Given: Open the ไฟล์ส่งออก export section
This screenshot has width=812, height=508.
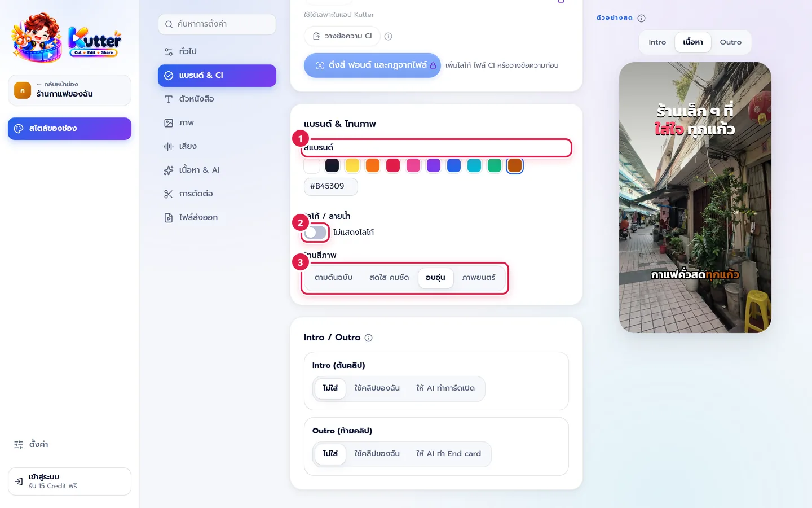Looking at the screenshot, I should tap(217, 217).
